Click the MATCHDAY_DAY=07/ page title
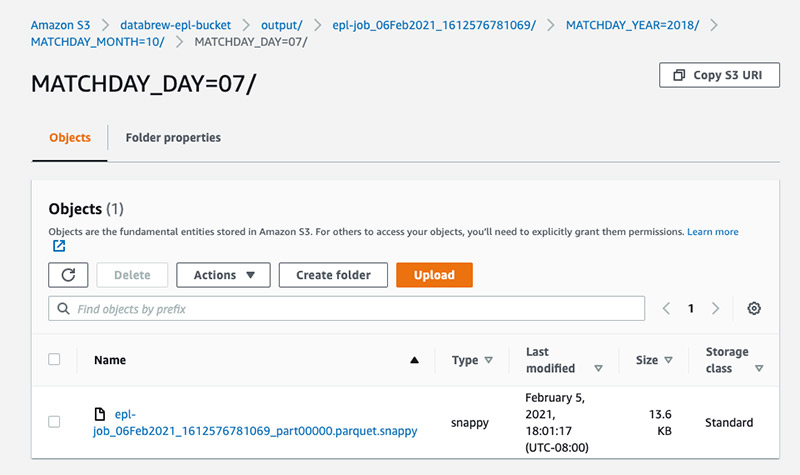The height and width of the screenshot is (475, 800). pos(143,84)
